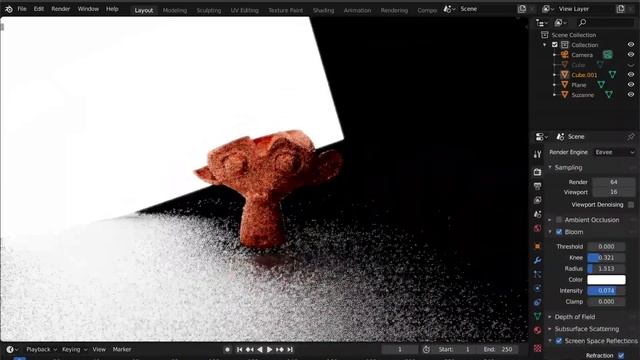Click the camera data icon beside Camera

(607, 55)
